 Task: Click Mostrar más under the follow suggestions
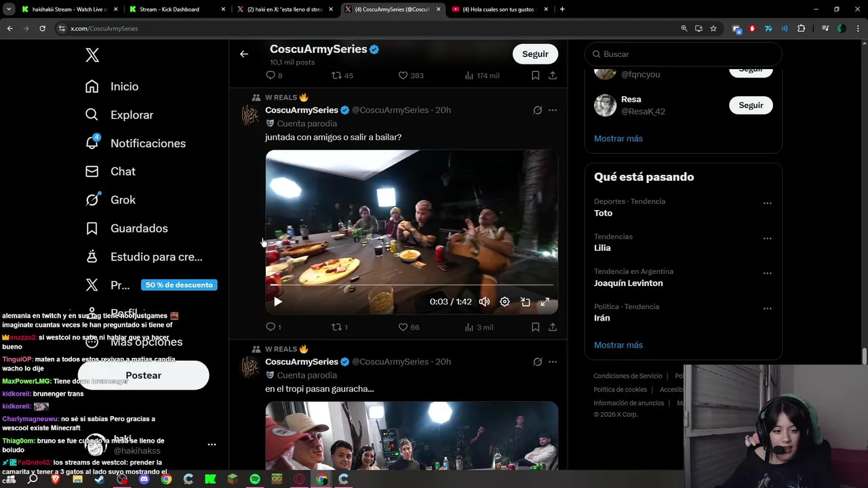618,138
